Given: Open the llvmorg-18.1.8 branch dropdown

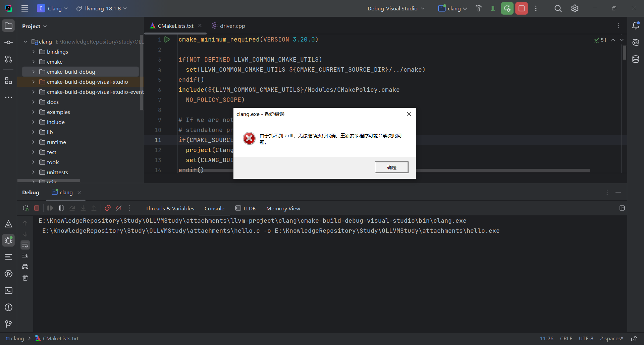Looking at the screenshot, I should [102, 8].
